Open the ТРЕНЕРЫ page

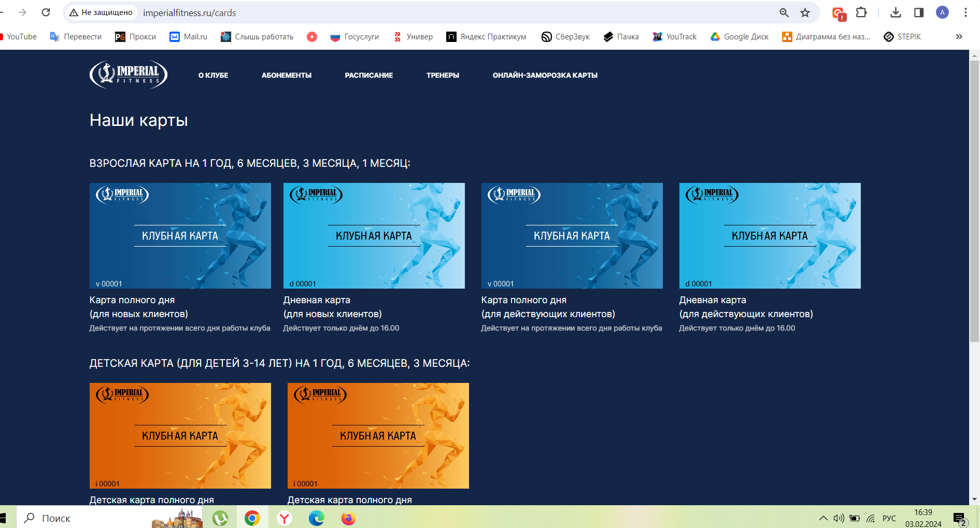(443, 75)
